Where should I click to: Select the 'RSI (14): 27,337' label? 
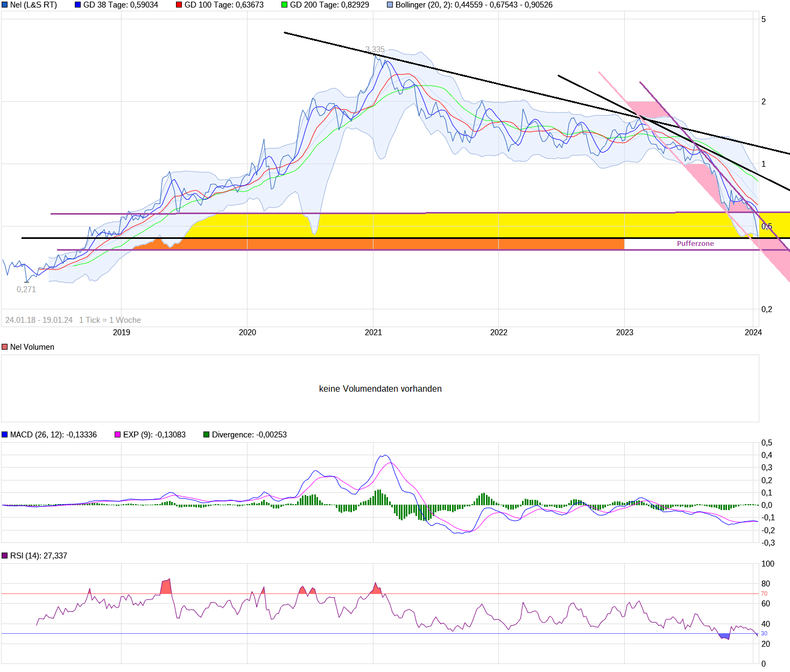click(x=39, y=556)
